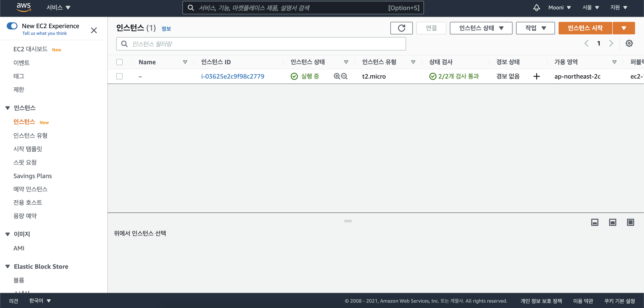Set details panel to smallest size icon
This screenshot has width=644, height=308.
click(x=595, y=222)
